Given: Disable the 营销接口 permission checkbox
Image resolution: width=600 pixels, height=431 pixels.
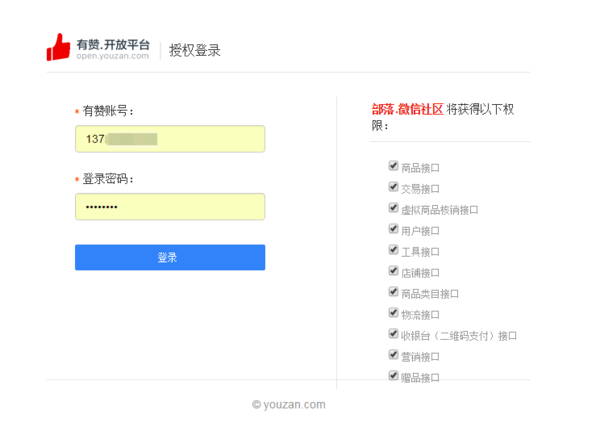Looking at the screenshot, I should coord(393,355).
